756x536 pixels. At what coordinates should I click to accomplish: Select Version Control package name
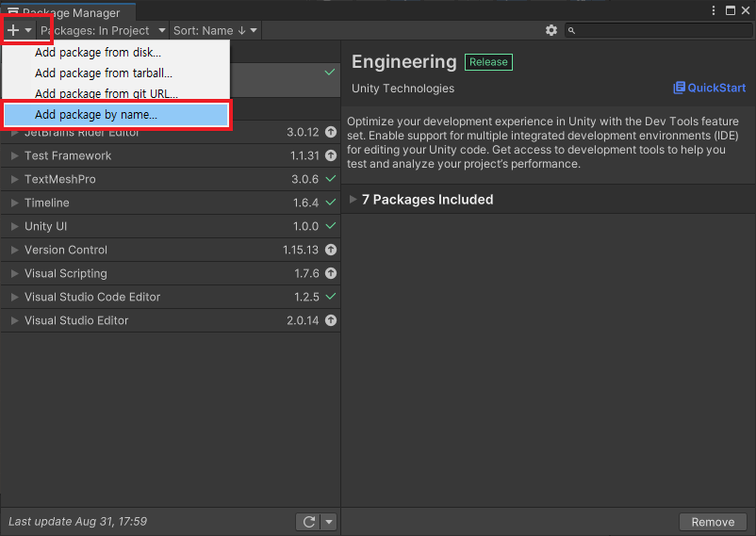coord(66,250)
